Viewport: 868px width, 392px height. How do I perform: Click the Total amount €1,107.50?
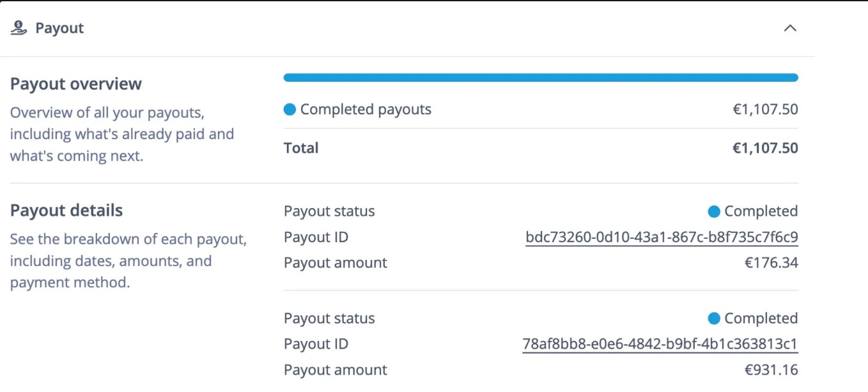point(766,147)
